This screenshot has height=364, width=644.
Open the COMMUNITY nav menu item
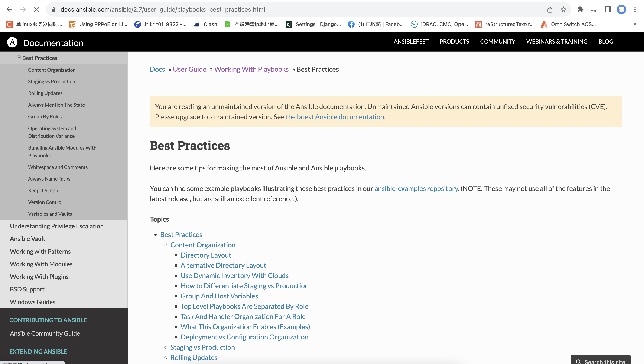pos(498,42)
